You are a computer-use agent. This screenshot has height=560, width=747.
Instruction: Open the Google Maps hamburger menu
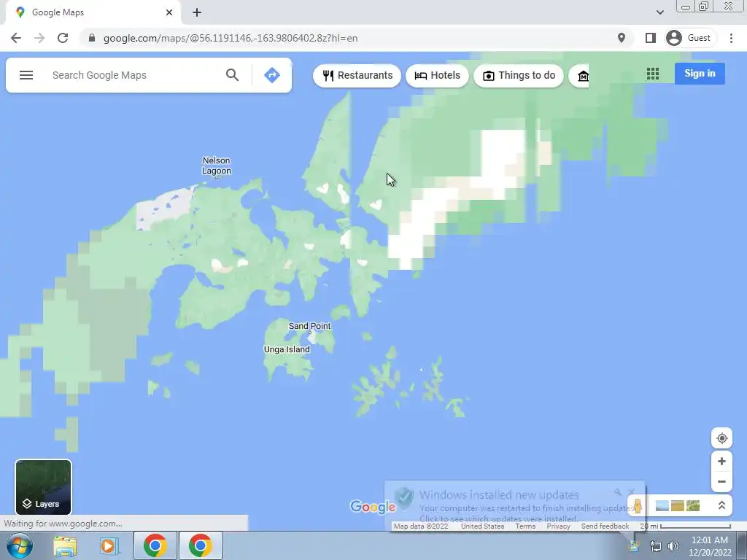(26, 75)
